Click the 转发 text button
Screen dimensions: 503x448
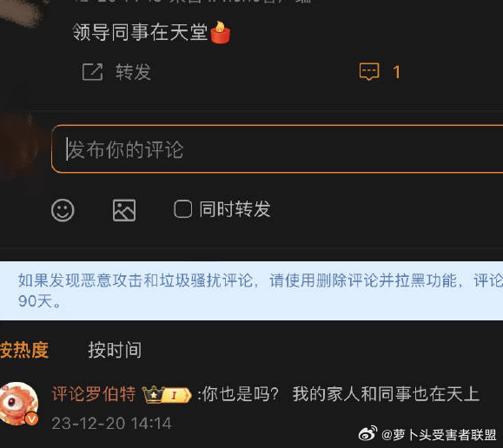[133, 71]
